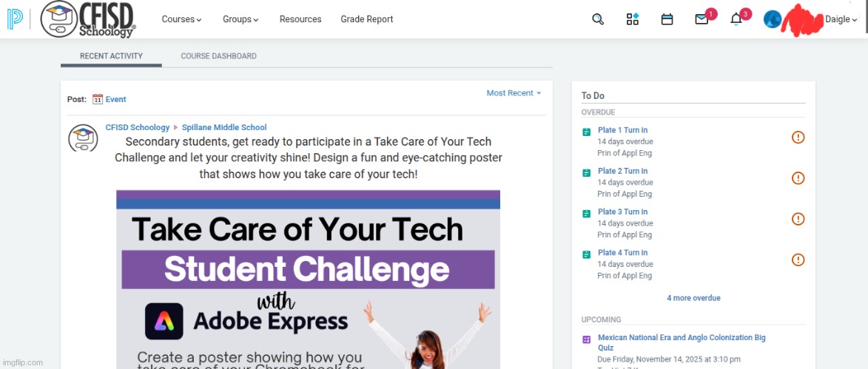Image resolution: width=868 pixels, height=369 pixels.
Task: Expand the Courses dropdown menu
Action: 181,19
